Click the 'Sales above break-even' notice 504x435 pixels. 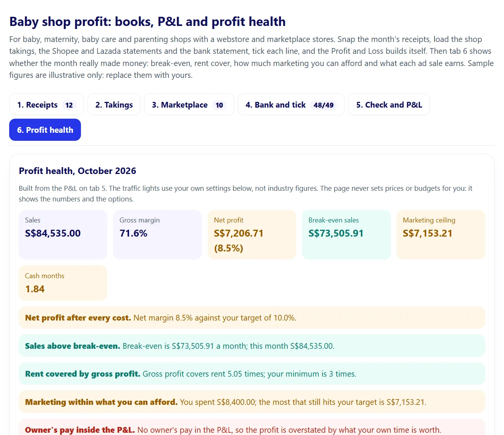coord(252,346)
